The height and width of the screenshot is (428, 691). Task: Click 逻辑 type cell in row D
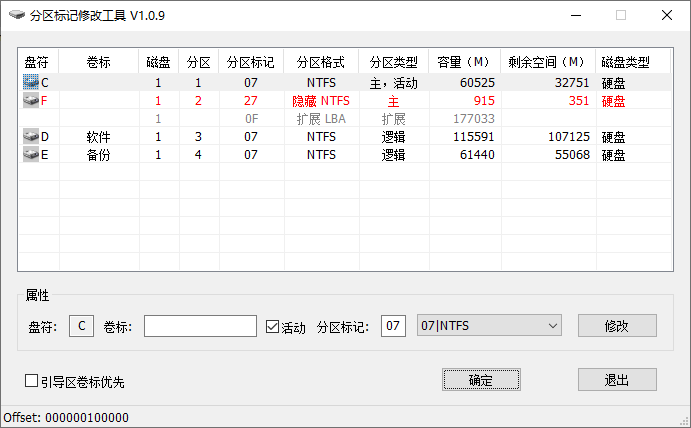pos(394,137)
